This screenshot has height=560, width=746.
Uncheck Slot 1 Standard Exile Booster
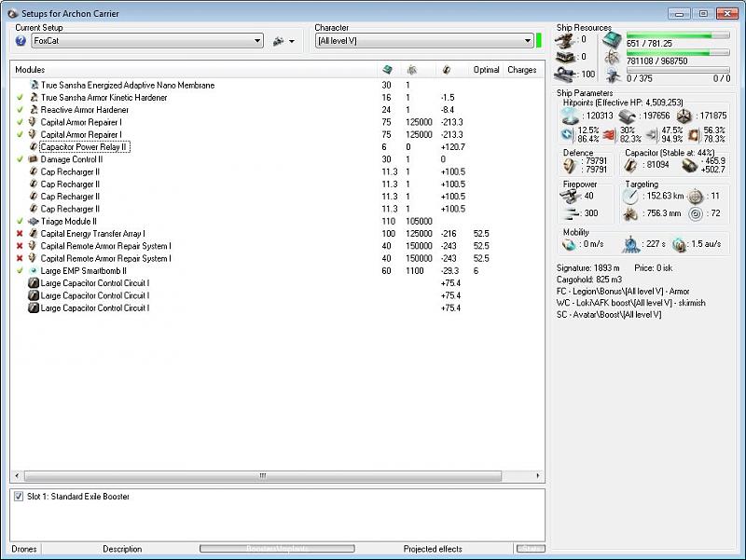[19, 497]
